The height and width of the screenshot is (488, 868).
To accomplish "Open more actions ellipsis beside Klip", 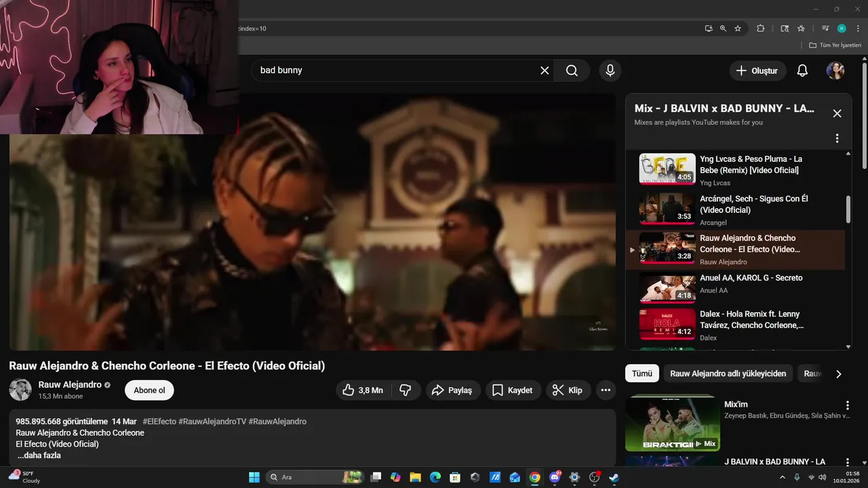I will click(x=606, y=390).
